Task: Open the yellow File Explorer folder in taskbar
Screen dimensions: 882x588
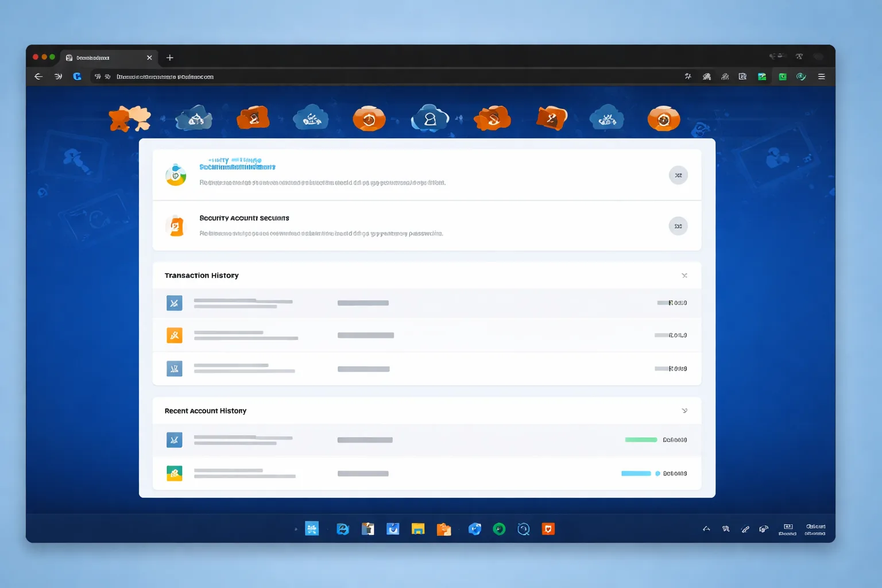Action: [418, 529]
